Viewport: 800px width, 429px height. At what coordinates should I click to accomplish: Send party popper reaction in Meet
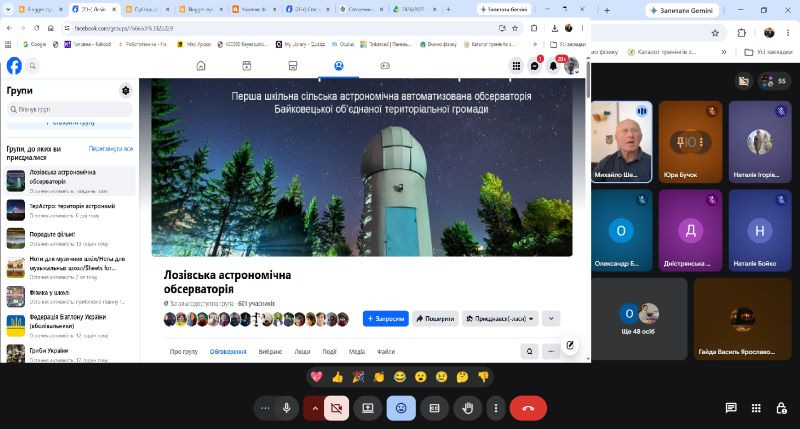pos(358,377)
